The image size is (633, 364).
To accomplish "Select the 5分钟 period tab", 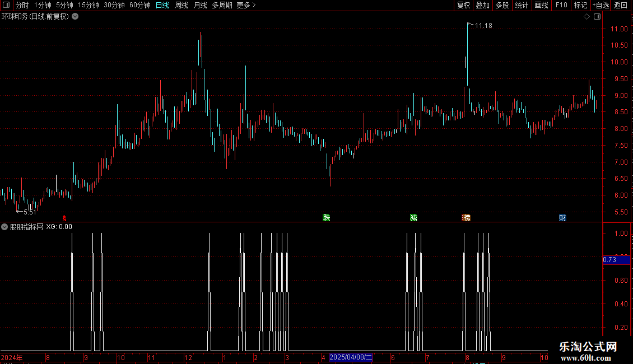I will pyautogui.click(x=64, y=5).
